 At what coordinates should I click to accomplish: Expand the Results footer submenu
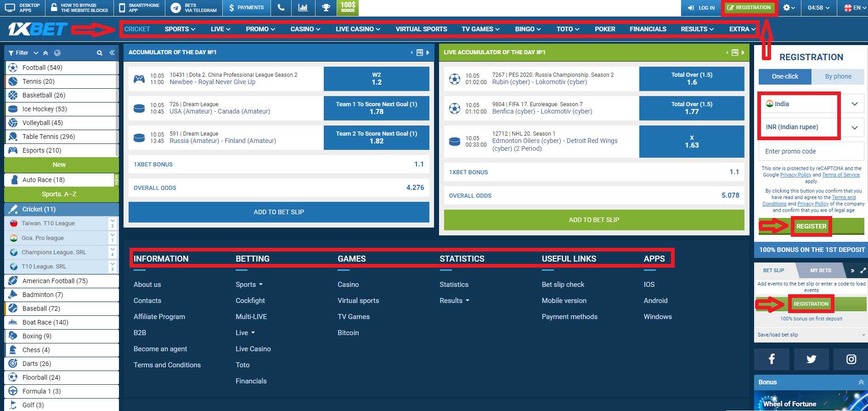pos(454,301)
